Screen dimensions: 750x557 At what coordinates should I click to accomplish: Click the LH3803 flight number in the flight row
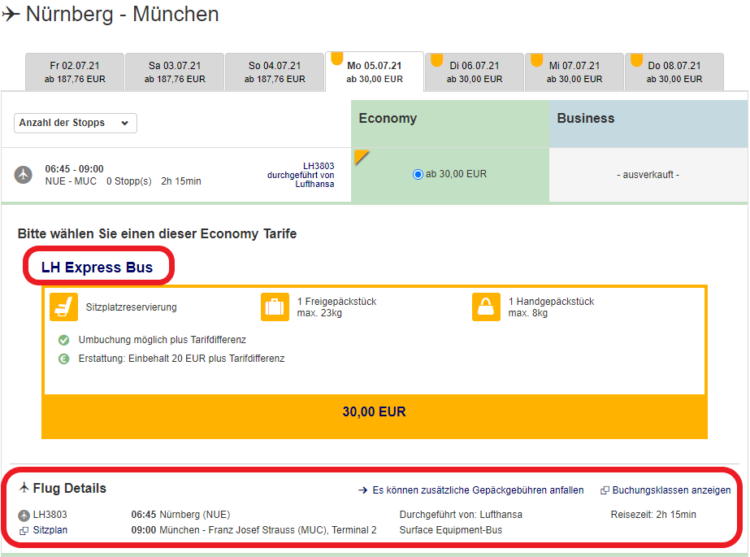coord(319,166)
